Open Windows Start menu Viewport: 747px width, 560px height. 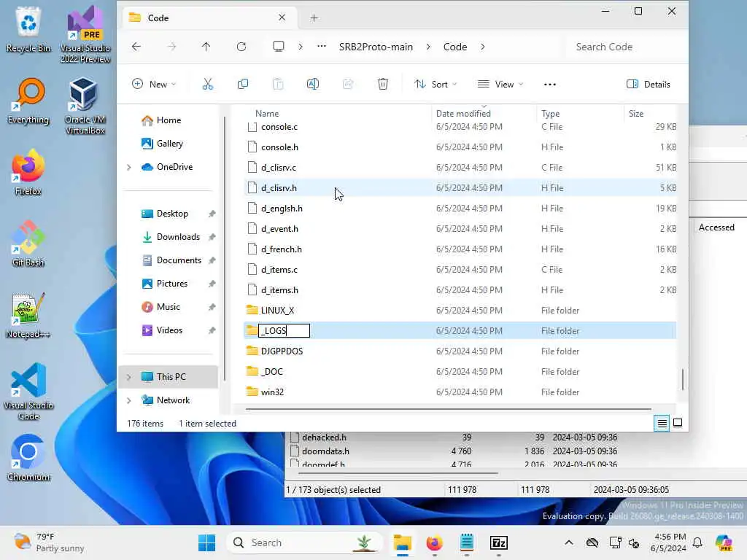(206, 542)
